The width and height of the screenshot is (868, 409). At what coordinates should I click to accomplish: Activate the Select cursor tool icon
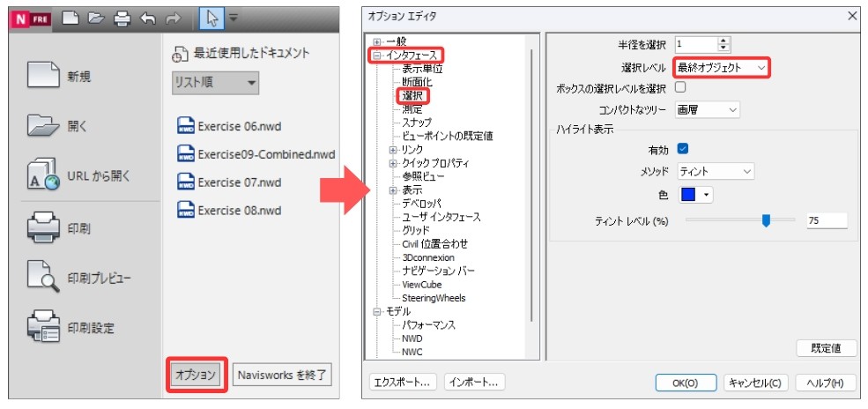212,19
